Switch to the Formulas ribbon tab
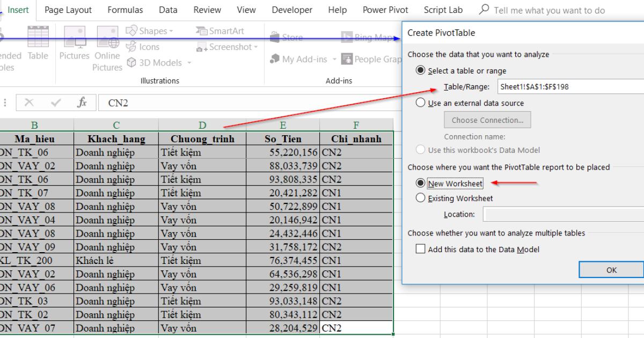Viewport: 644px width, 338px height. (x=125, y=10)
